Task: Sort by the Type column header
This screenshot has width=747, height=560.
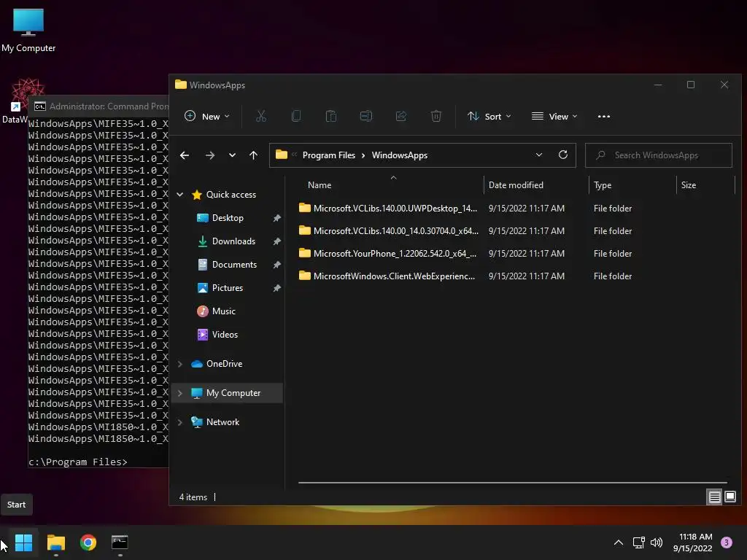Action: tap(632, 185)
